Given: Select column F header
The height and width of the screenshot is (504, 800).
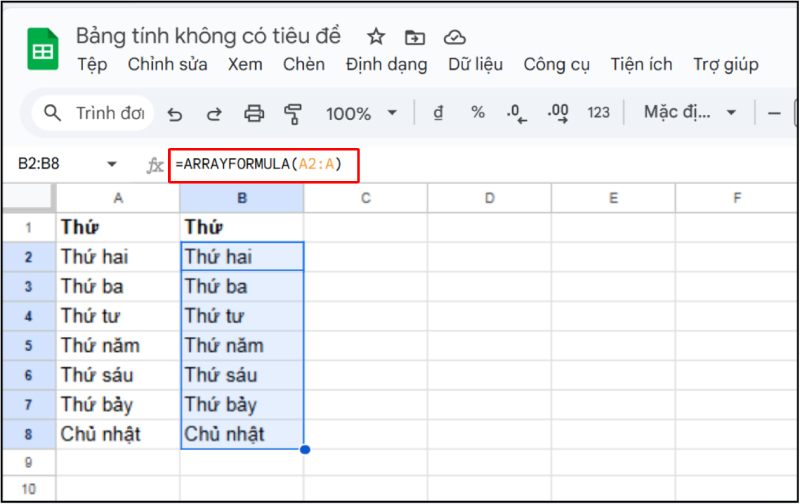Looking at the screenshot, I should [x=737, y=198].
